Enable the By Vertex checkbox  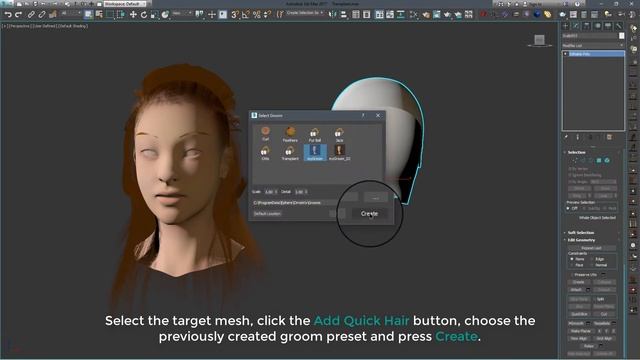[x=570, y=169]
